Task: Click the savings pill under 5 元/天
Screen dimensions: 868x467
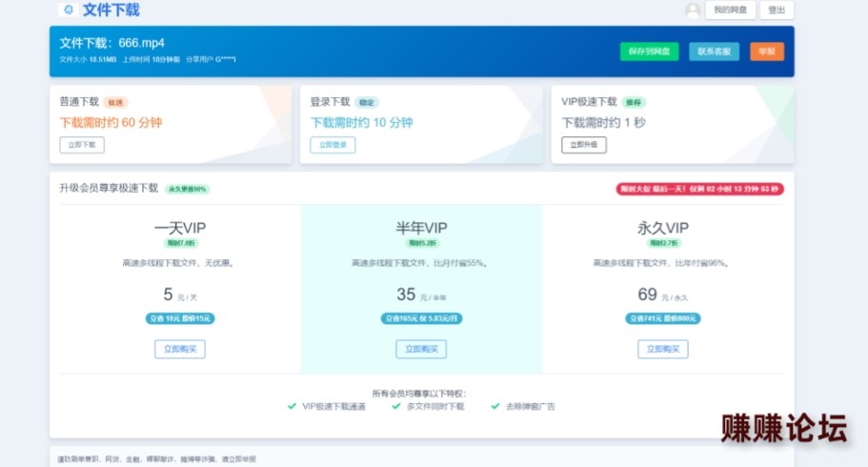Action: [x=180, y=318]
